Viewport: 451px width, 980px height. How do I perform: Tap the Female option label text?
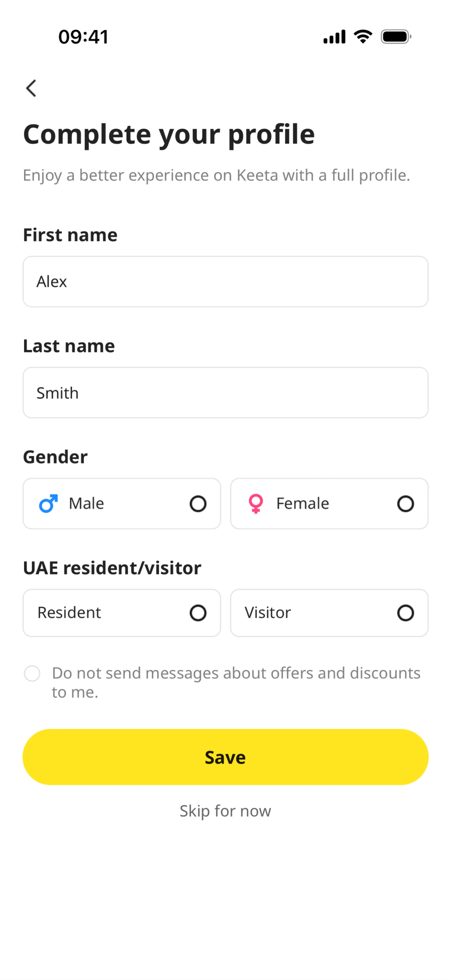coord(303,504)
